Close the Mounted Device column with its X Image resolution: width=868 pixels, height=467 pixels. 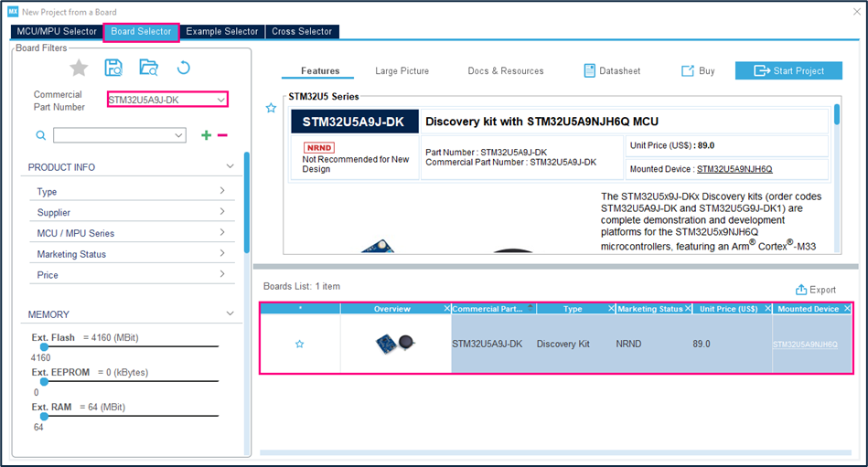point(847,308)
